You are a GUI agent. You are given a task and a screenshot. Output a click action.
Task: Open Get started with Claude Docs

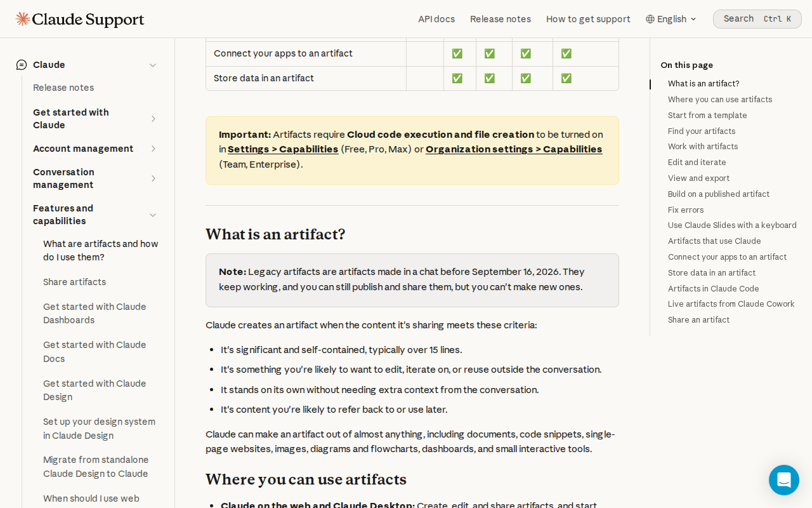[x=95, y=352]
